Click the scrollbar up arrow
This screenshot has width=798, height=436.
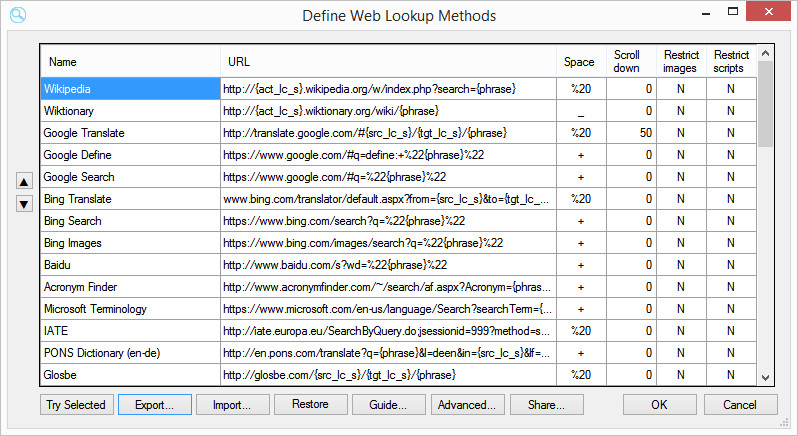(x=765, y=53)
